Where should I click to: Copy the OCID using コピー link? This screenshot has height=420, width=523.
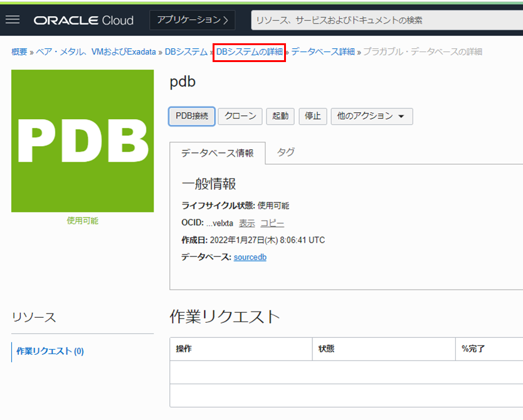coord(272,223)
